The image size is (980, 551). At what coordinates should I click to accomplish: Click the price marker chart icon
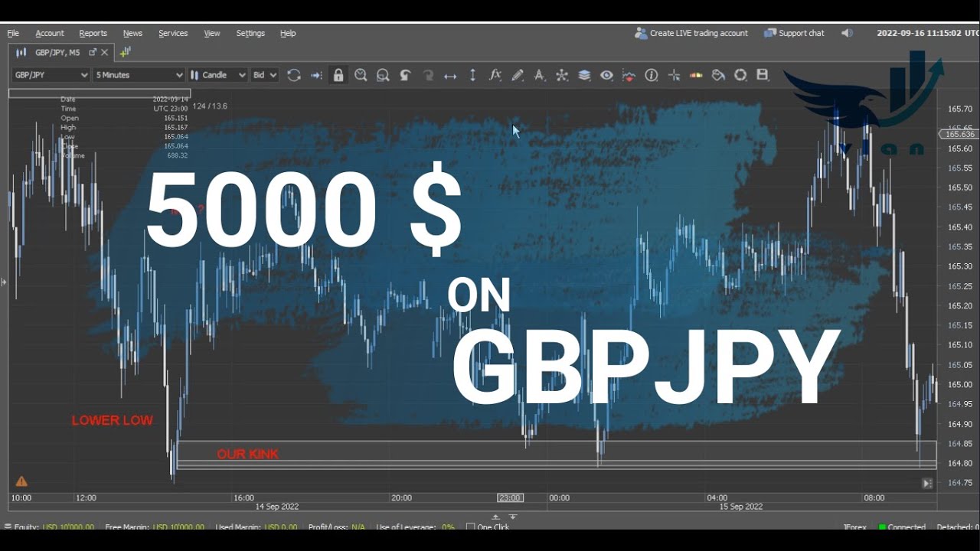[x=629, y=75]
